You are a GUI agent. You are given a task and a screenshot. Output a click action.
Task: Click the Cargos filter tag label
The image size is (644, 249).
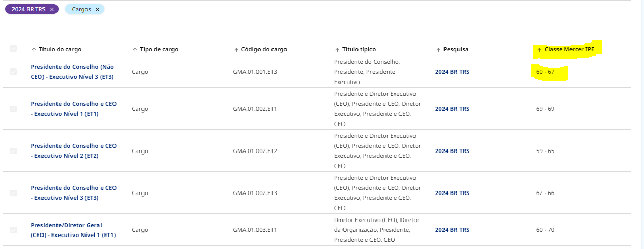(x=81, y=9)
